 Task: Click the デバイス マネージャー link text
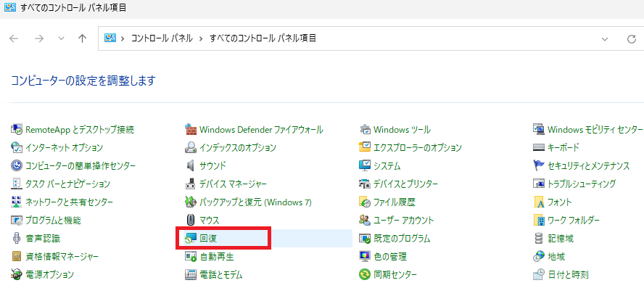233,184
